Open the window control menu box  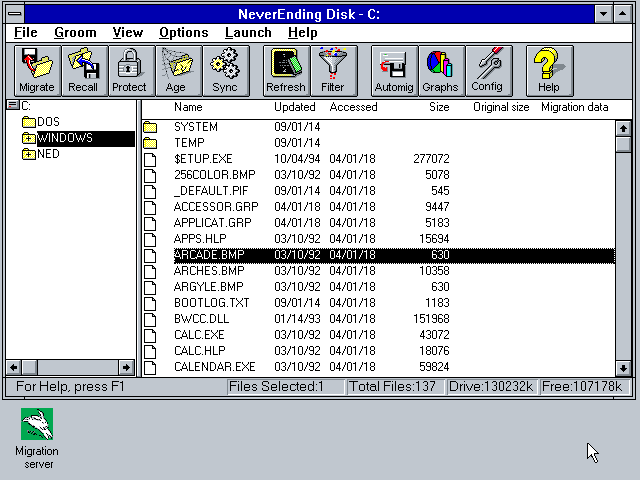[15, 14]
